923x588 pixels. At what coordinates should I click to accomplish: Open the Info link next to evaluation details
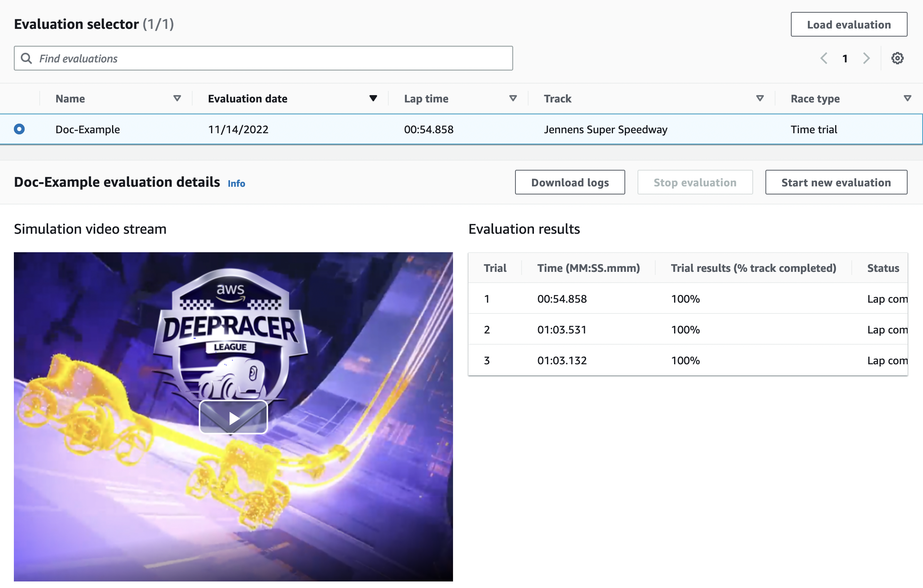coord(236,184)
